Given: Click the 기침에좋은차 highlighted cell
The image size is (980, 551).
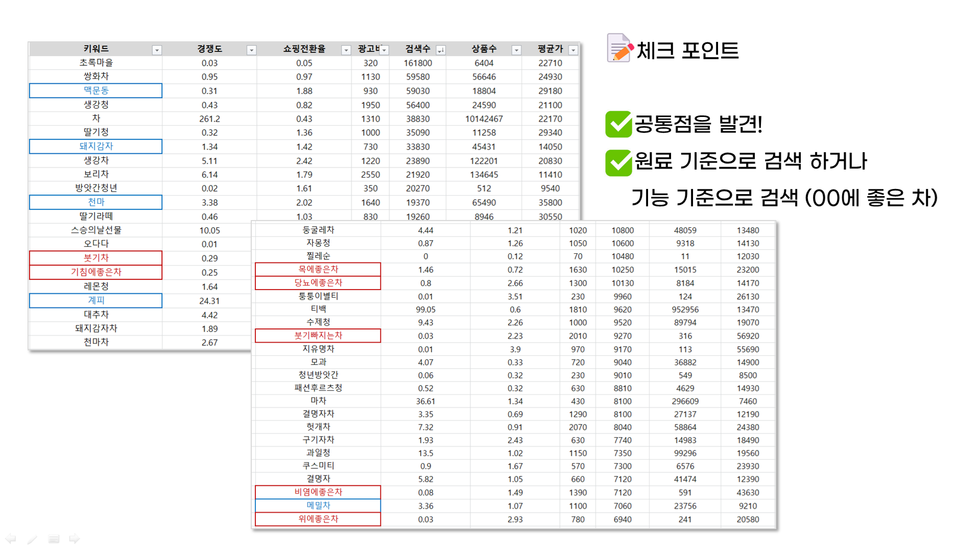Looking at the screenshot, I should (96, 272).
